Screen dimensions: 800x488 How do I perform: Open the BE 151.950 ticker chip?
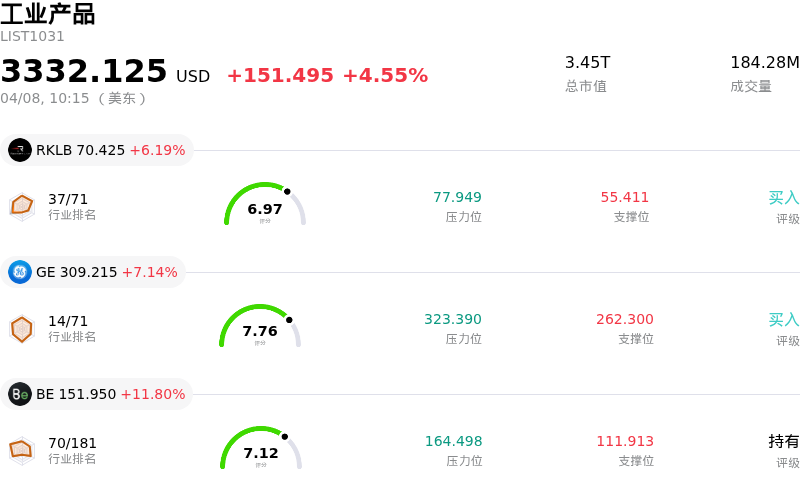click(x=97, y=394)
